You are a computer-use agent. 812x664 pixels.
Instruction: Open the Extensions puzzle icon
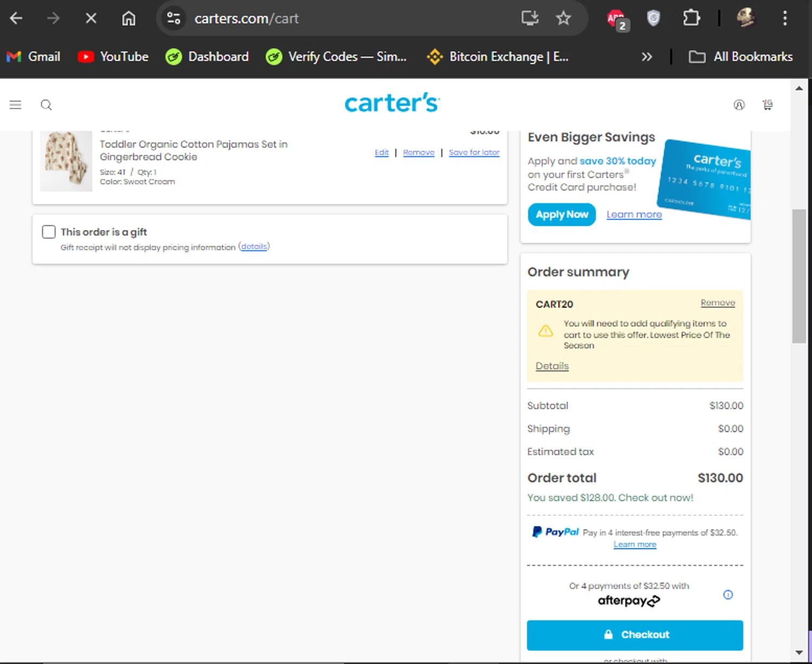coord(691,18)
